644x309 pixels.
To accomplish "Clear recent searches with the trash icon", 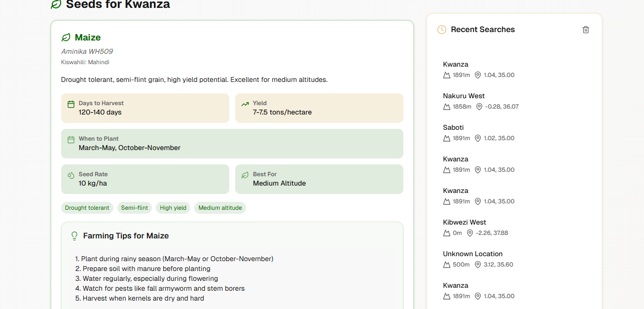I will point(586,30).
